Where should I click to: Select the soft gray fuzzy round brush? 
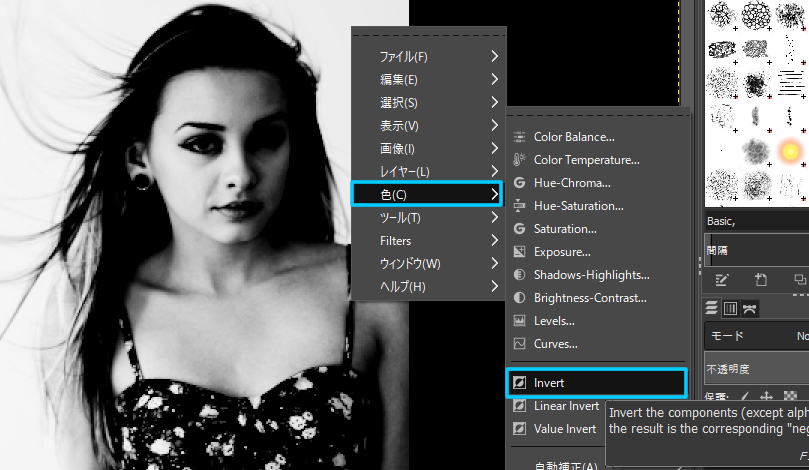756,151
